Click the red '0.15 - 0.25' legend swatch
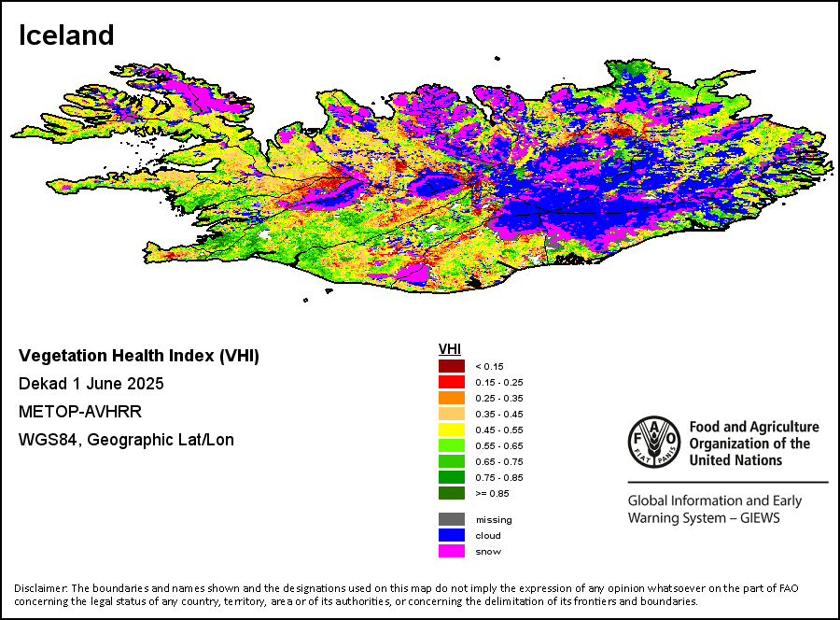This screenshot has height=620, width=840. [x=452, y=382]
